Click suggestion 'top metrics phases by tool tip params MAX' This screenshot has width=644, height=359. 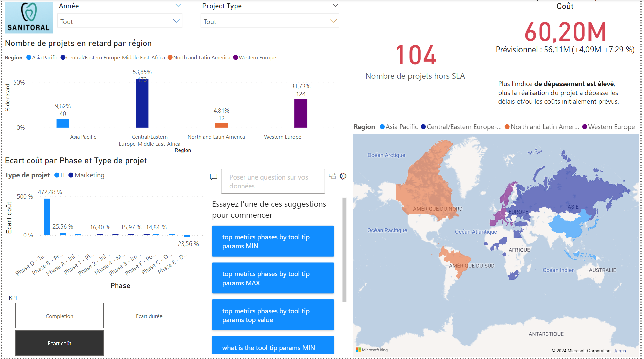(273, 278)
